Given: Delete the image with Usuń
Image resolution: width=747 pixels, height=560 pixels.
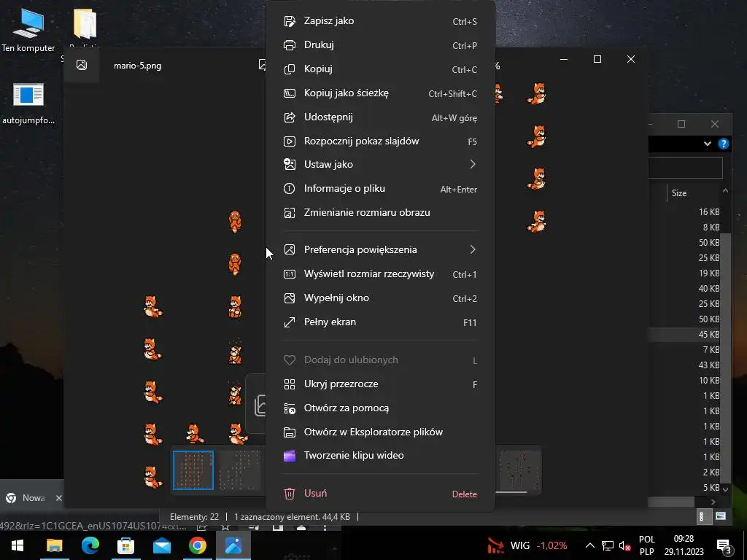Looking at the screenshot, I should click(380, 494).
